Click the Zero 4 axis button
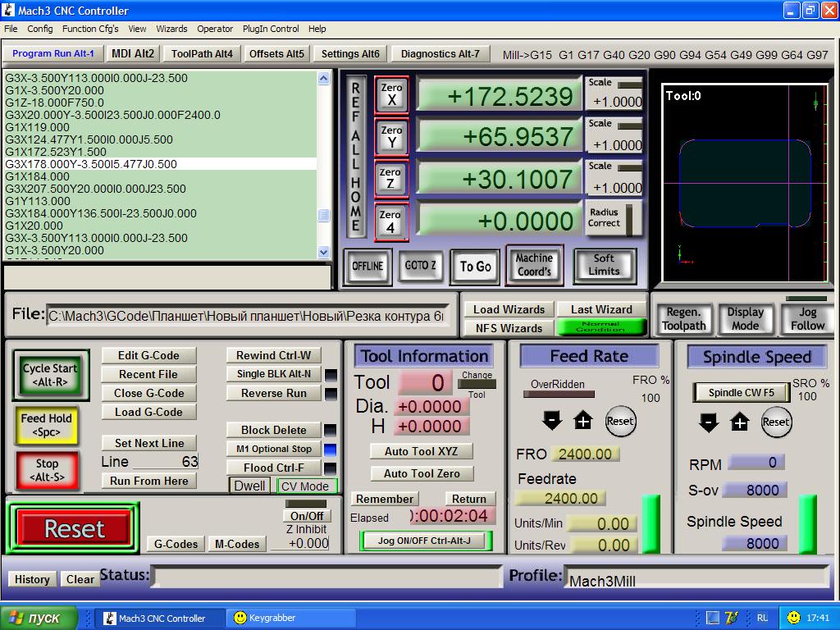Image resolution: width=840 pixels, height=630 pixels. (x=390, y=221)
